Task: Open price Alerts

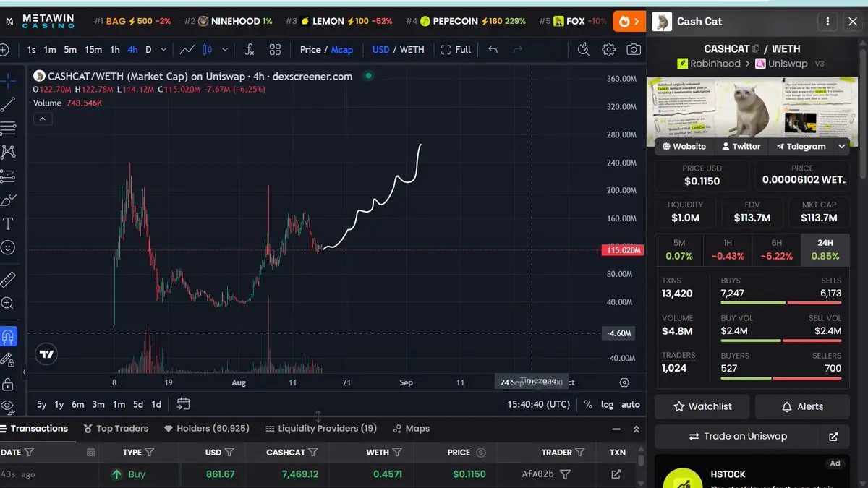Action: point(803,406)
